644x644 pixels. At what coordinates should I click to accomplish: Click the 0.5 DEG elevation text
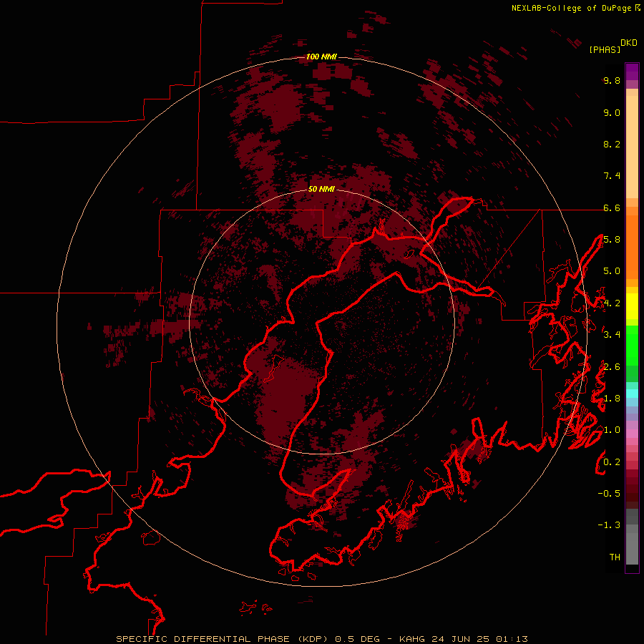357,639
